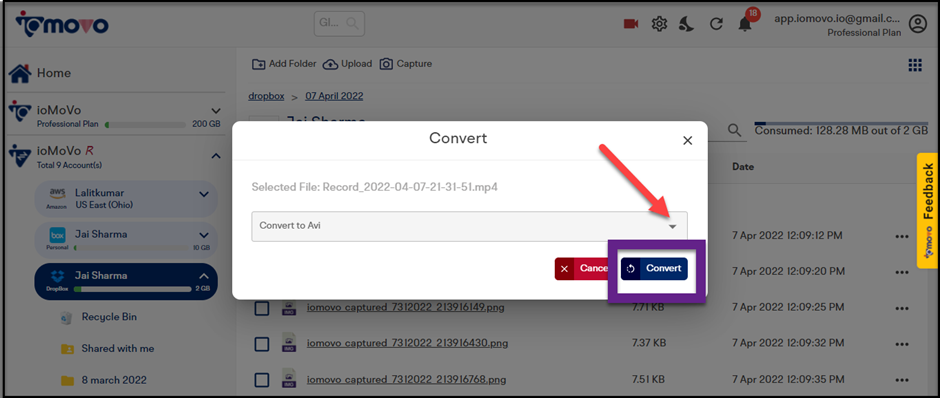
Task: Click the Convert button in the dialog
Action: click(654, 269)
